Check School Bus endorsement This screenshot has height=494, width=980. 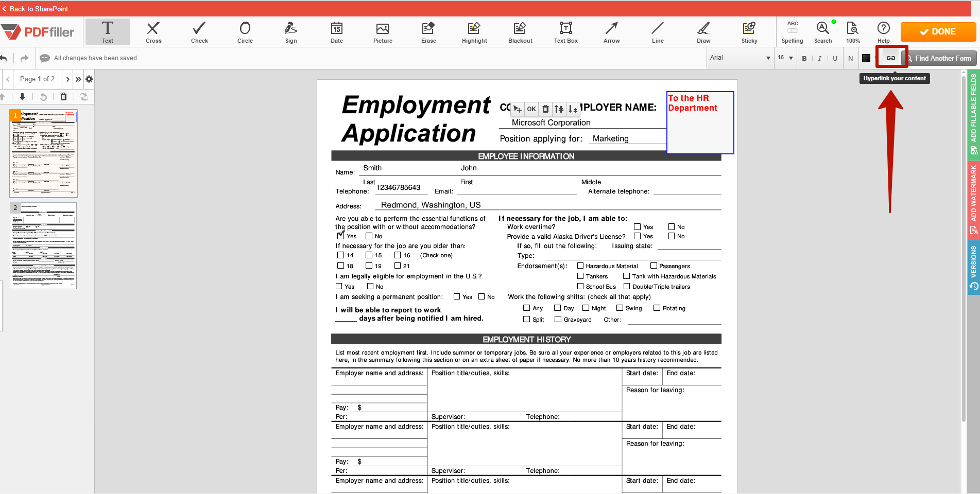(x=580, y=286)
